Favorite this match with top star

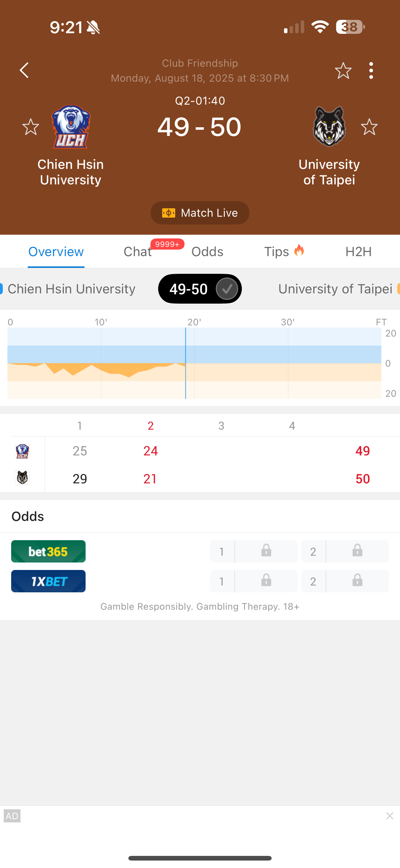(343, 70)
